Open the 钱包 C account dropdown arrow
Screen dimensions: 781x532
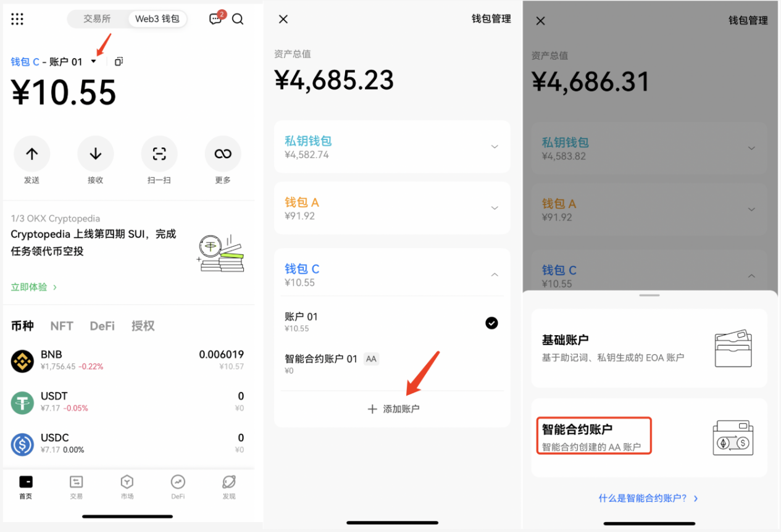(94, 61)
